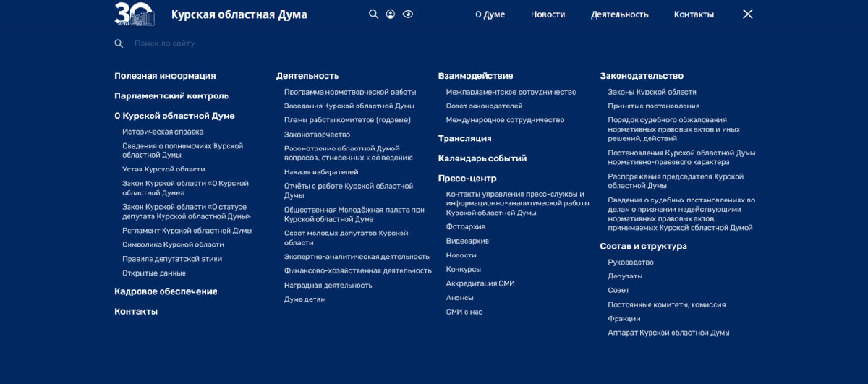Viewport: 868px width, 384px height.
Task: Open 'Деятельность' column heading
Action: 307,76
